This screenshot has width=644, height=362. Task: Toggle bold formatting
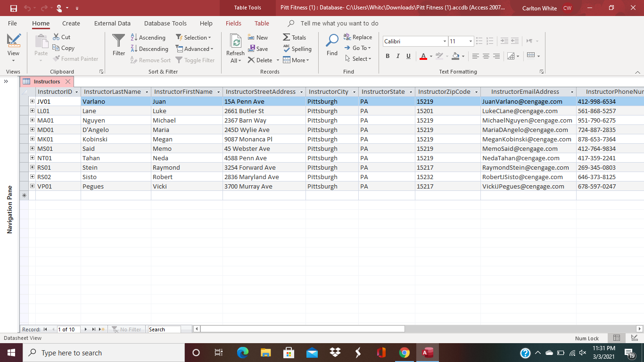387,56
